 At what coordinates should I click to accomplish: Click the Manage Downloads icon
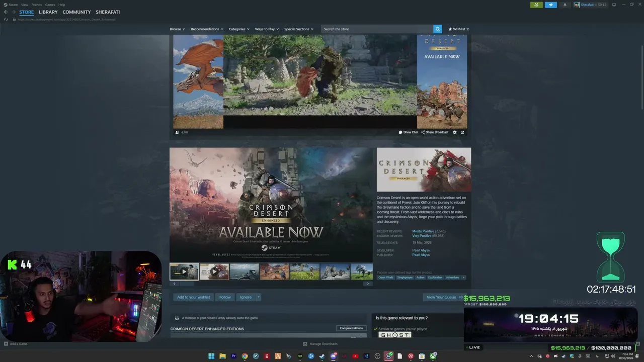click(305, 344)
